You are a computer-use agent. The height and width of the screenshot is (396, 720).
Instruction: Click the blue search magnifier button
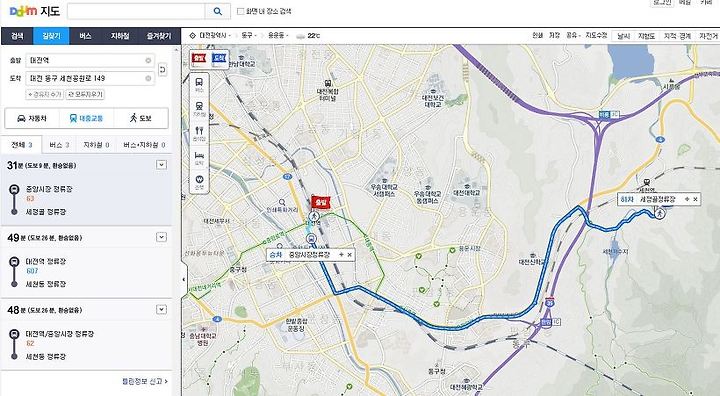(x=218, y=11)
